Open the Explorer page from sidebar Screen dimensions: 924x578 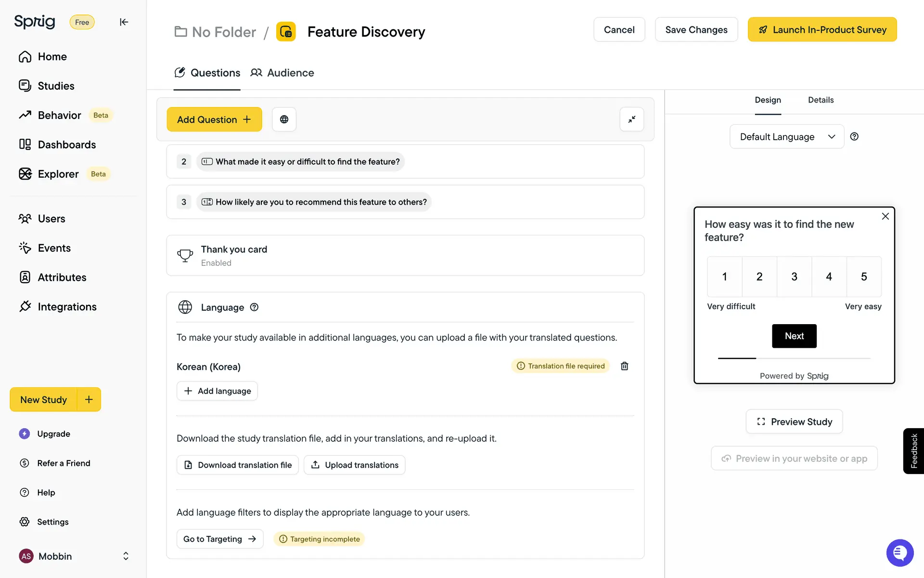(x=58, y=174)
